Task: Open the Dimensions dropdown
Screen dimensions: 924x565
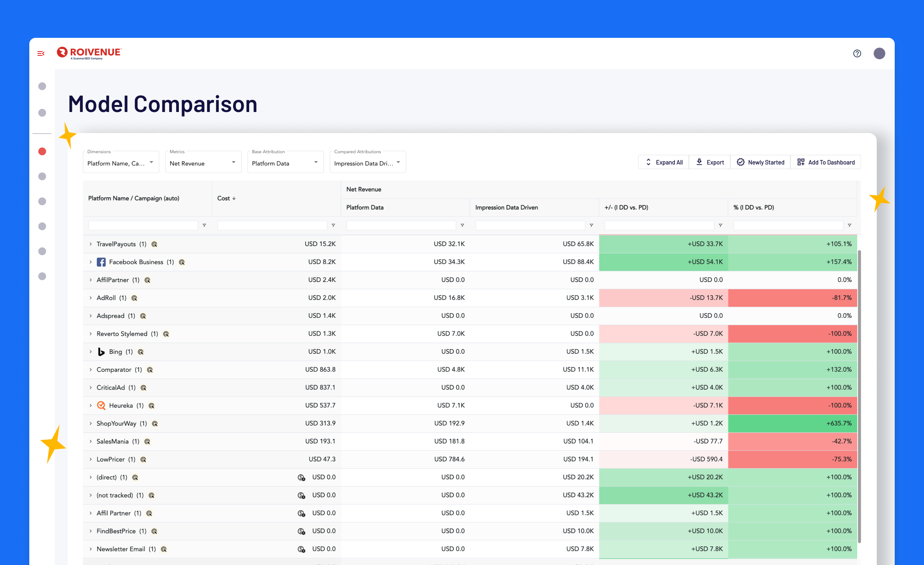Action: click(x=121, y=163)
